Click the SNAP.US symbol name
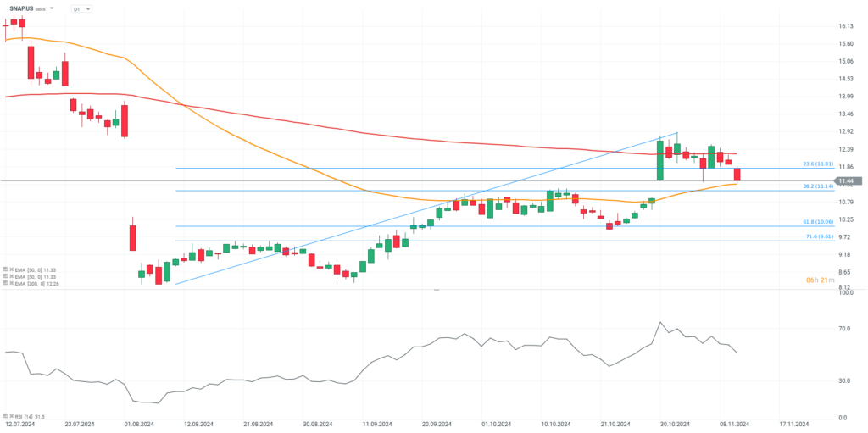The height and width of the screenshot is (433, 868). [x=21, y=8]
